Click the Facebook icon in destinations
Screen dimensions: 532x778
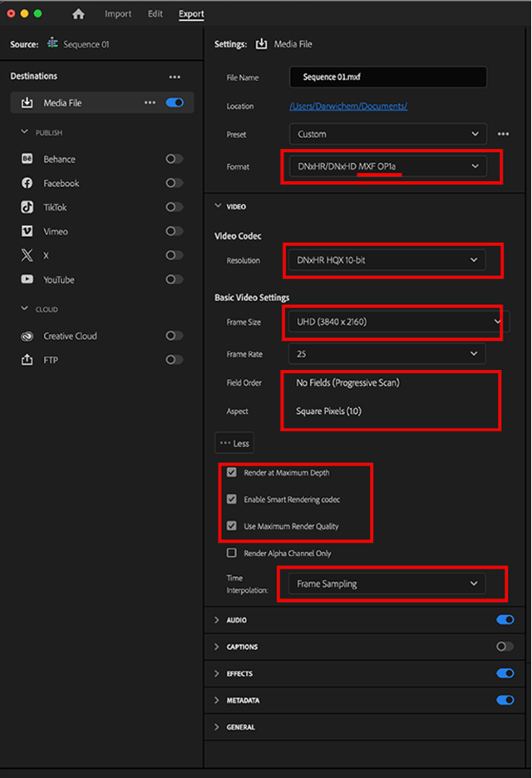pos(27,183)
